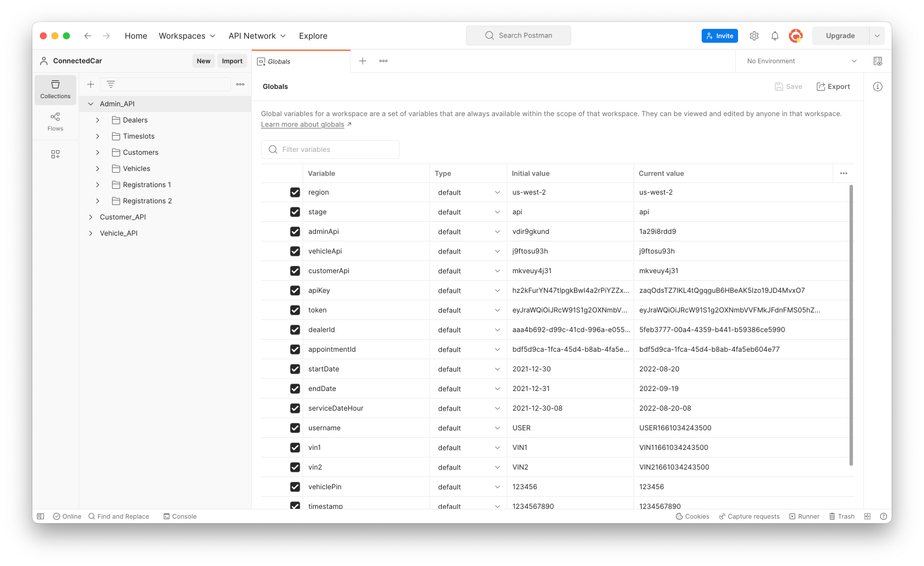The height and width of the screenshot is (566, 924).
Task: Expand the Vehicle_API collection
Action: [91, 233]
